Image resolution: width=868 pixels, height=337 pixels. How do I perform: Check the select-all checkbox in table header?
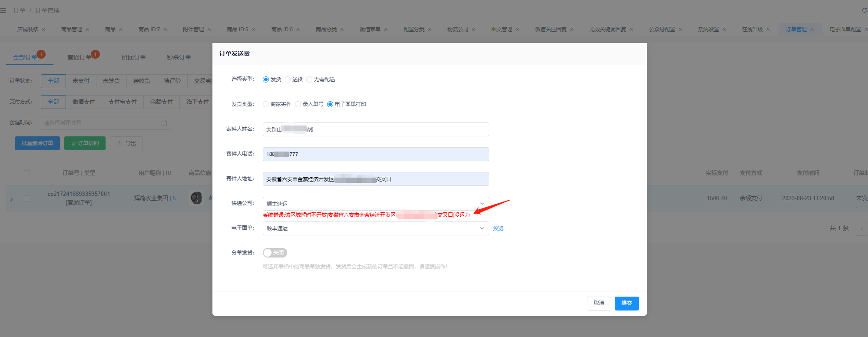27,173
